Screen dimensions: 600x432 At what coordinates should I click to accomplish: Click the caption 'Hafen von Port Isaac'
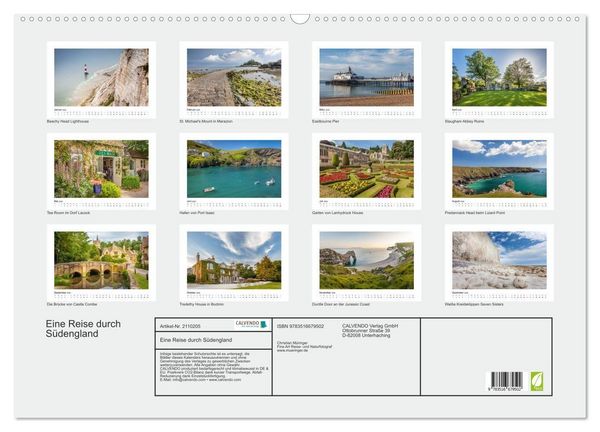tap(197, 213)
